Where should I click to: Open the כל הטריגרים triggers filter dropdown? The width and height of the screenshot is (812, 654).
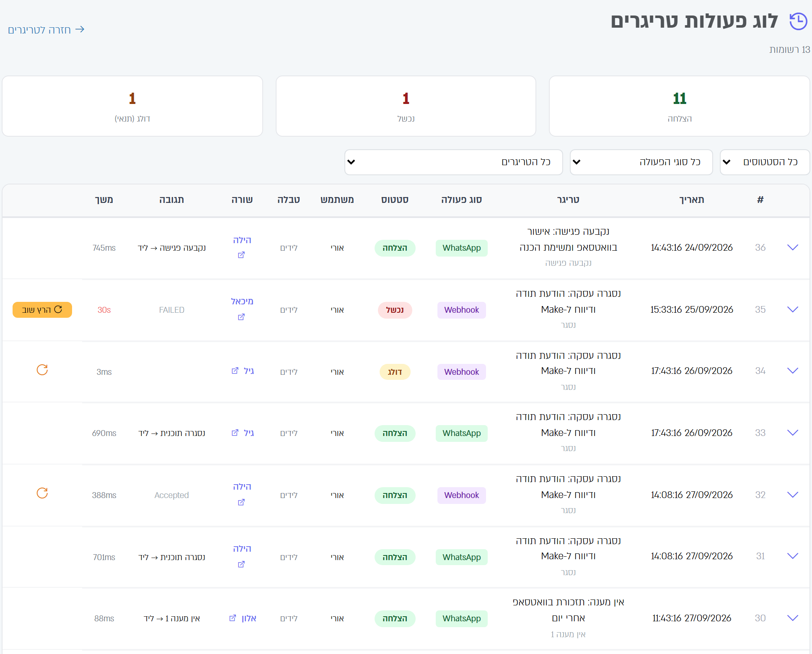453,162
